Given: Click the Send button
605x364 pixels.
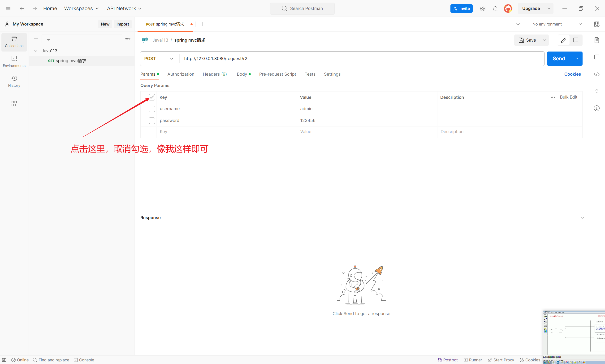Looking at the screenshot, I should point(559,59).
